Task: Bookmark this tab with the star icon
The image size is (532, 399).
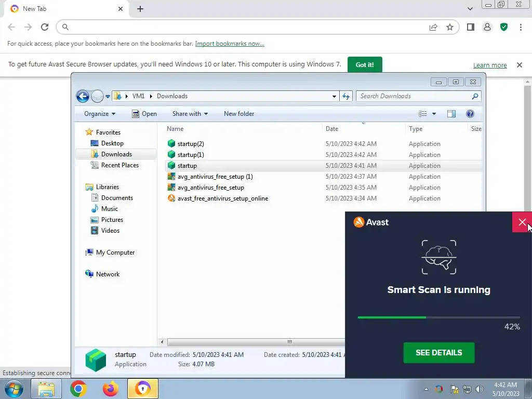Action: [450, 27]
